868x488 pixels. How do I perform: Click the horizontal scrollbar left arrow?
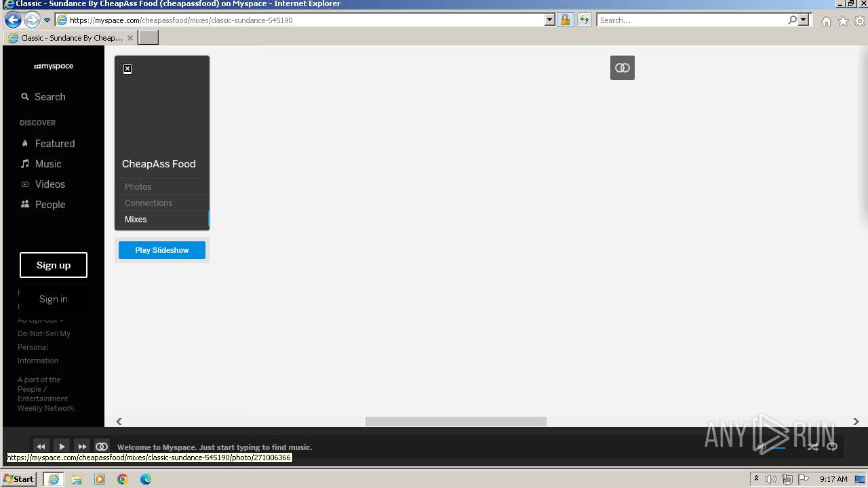point(119,422)
